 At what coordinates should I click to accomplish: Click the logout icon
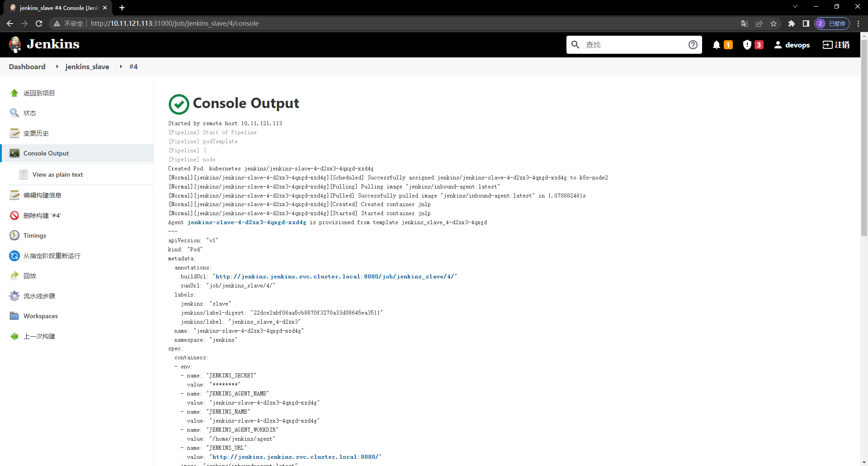827,45
